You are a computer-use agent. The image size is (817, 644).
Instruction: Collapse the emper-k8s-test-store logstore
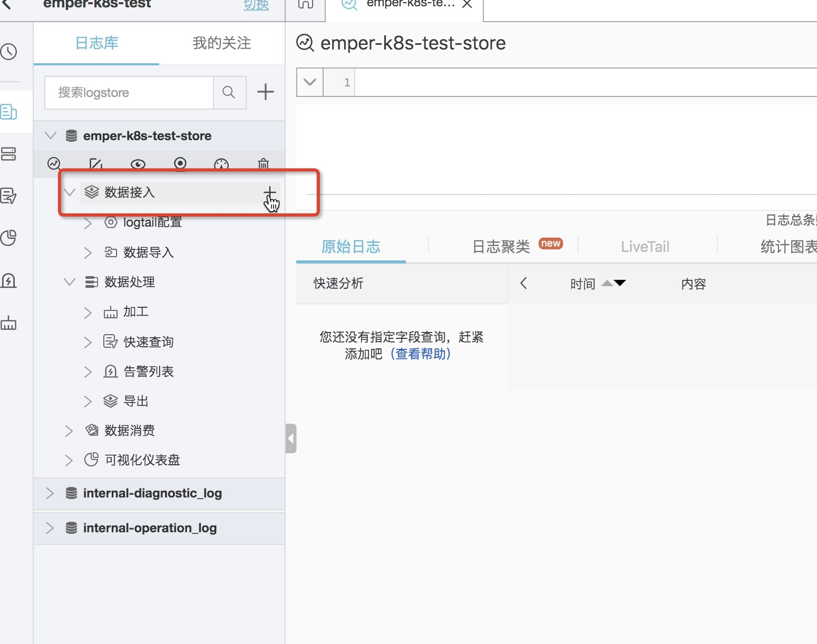tap(51, 136)
